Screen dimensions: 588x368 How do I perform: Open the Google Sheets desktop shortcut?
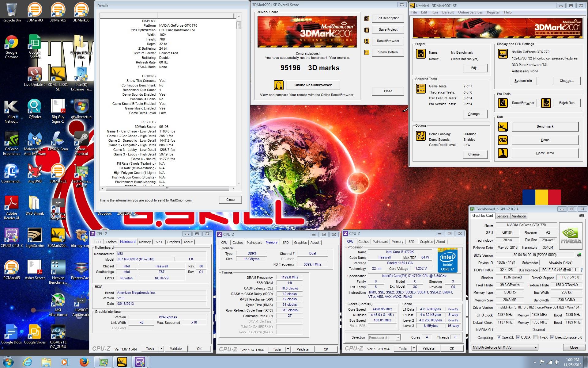pos(35,47)
